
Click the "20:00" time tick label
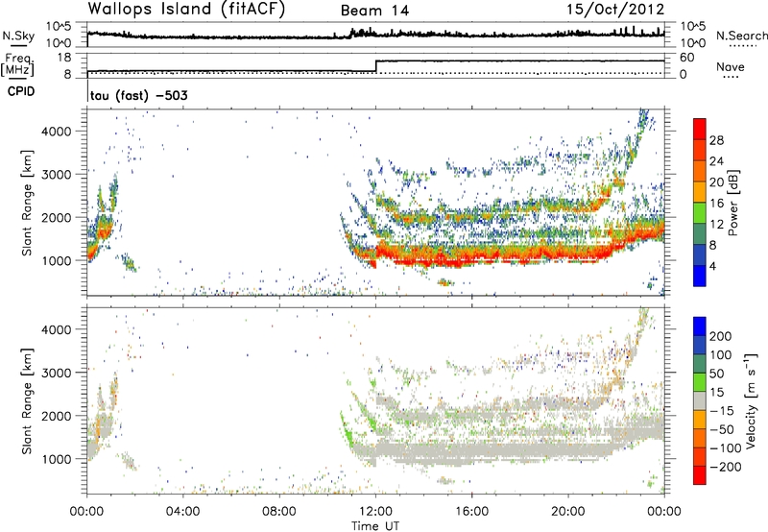(568, 512)
